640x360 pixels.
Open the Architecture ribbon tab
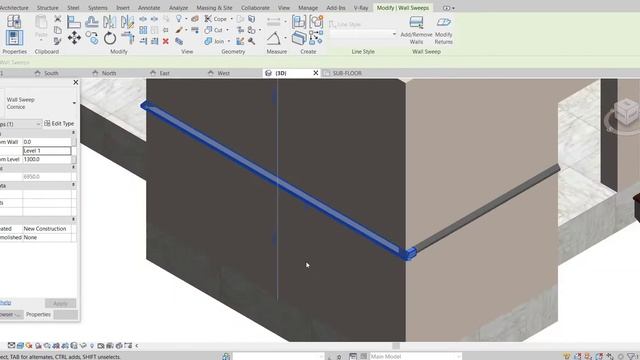tap(14, 8)
